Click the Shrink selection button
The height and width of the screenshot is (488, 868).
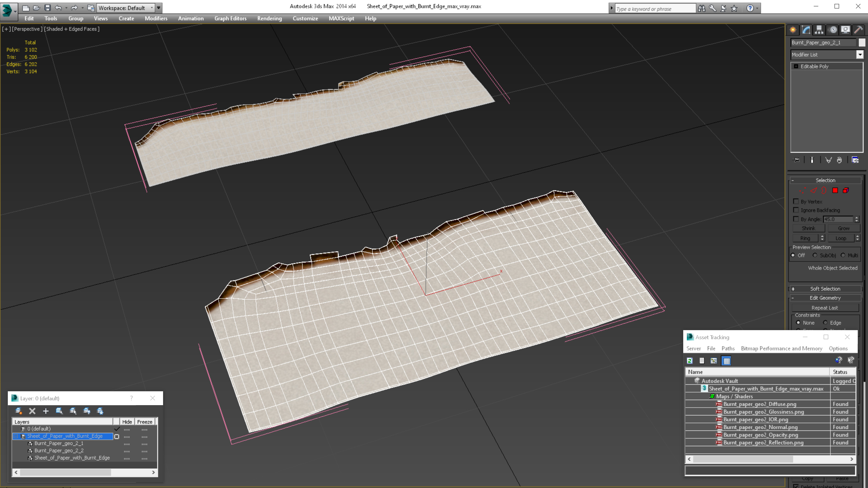[808, 228]
